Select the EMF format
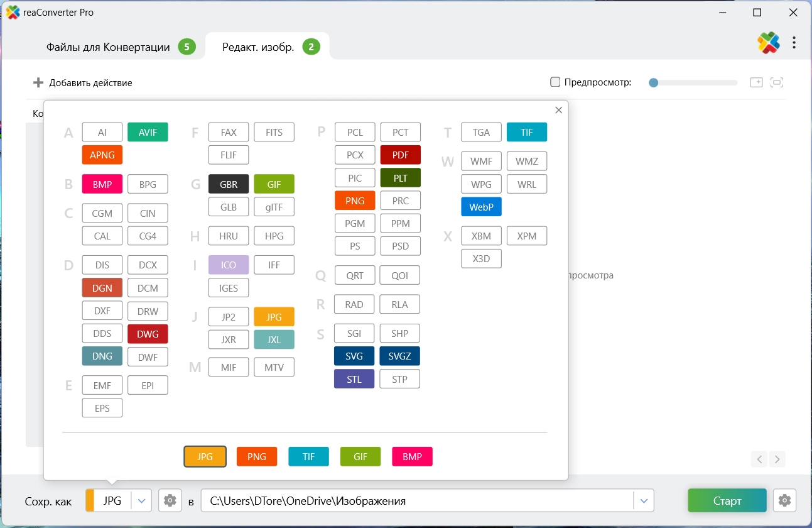812x528 pixels. click(102, 385)
